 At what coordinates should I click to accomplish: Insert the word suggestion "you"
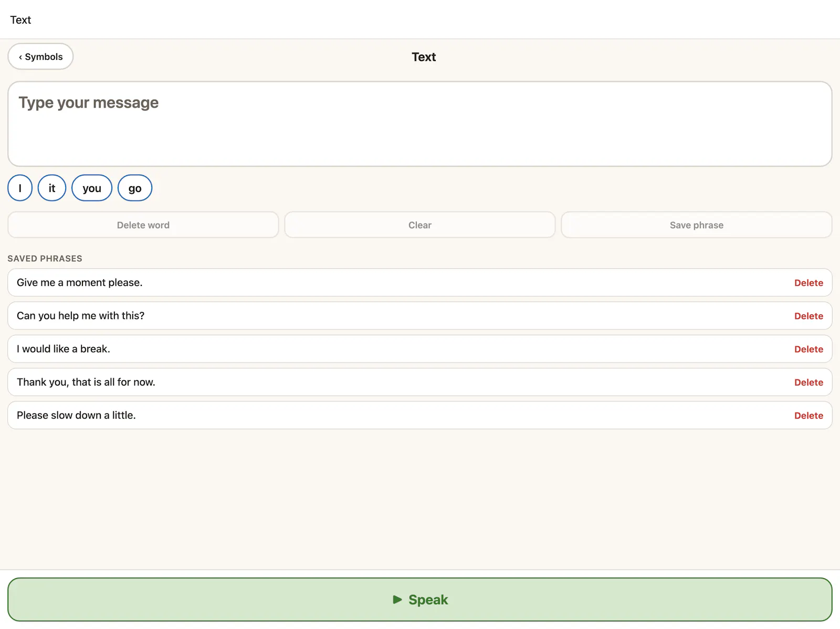pos(92,188)
